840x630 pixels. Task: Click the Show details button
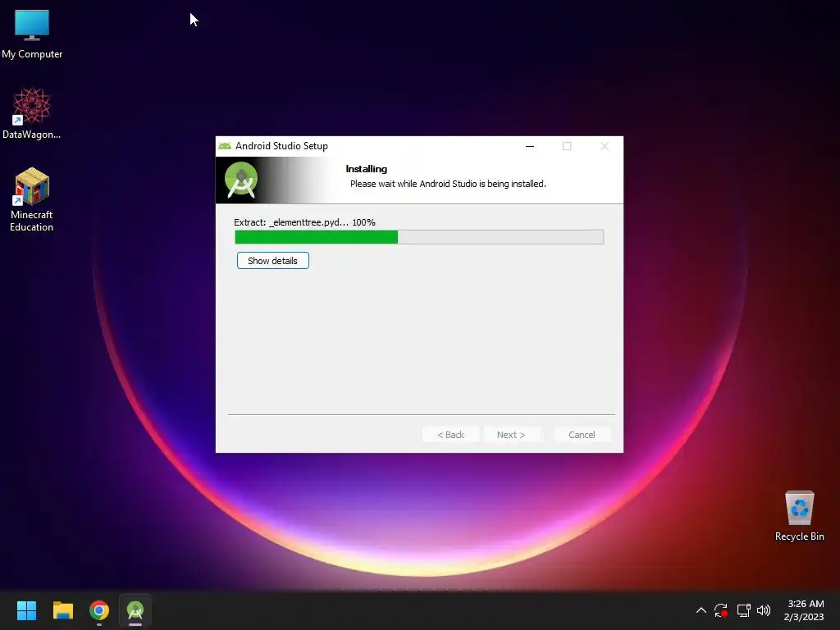[x=272, y=261]
